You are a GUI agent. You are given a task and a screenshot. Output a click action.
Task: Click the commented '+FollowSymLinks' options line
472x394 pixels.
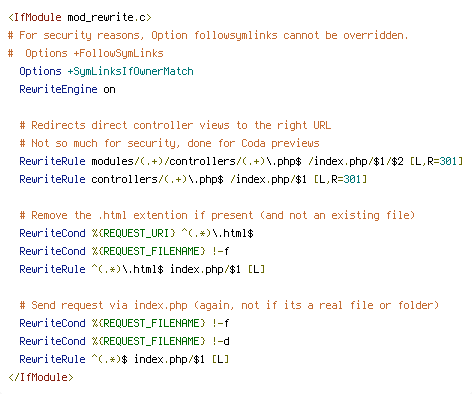(x=86, y=53)
